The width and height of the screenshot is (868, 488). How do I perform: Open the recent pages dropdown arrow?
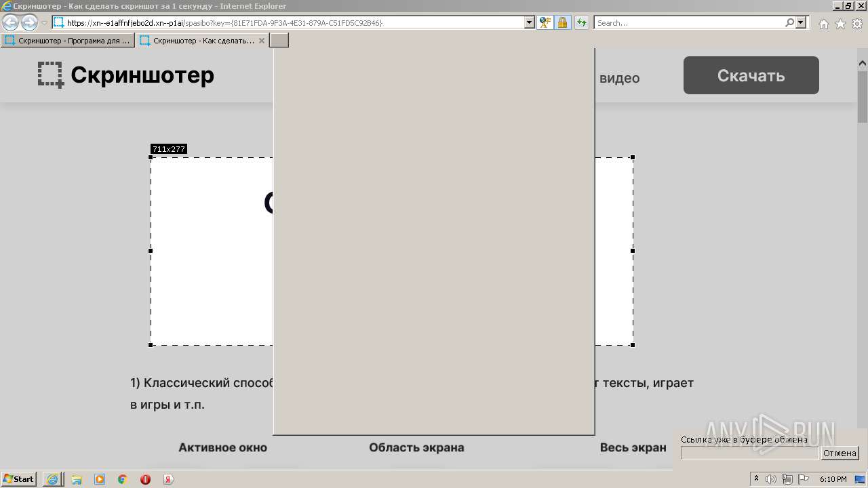click(44, 23)
